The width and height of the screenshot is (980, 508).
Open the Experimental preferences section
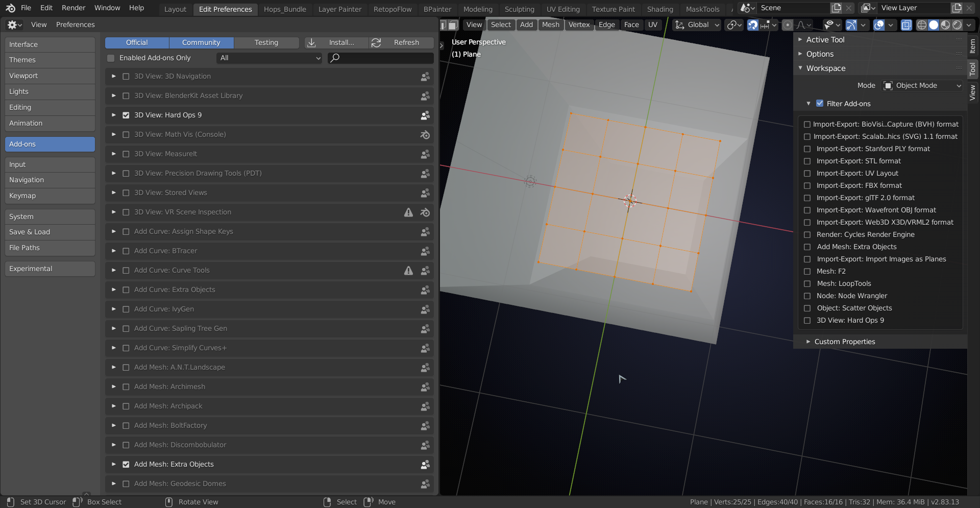50,269
